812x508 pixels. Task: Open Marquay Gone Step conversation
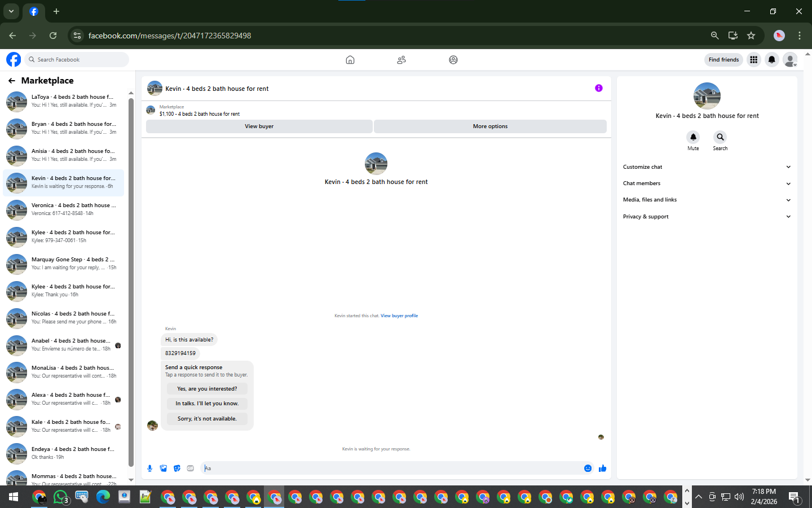coord(64,264)
